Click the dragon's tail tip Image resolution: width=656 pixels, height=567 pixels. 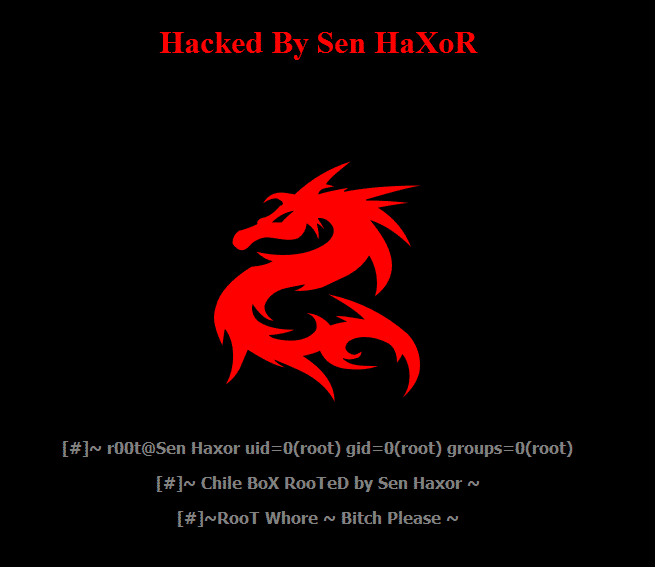(410, 387)
